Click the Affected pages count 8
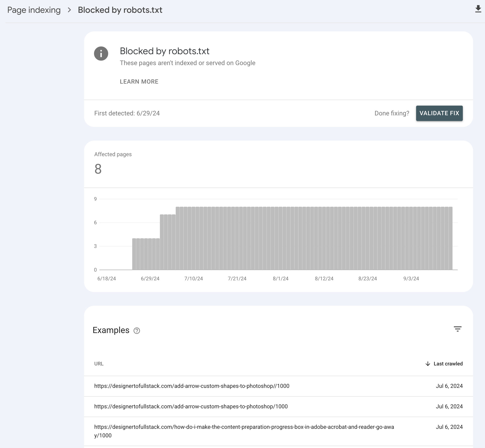485x448 pixels. [x=98, y=169]
